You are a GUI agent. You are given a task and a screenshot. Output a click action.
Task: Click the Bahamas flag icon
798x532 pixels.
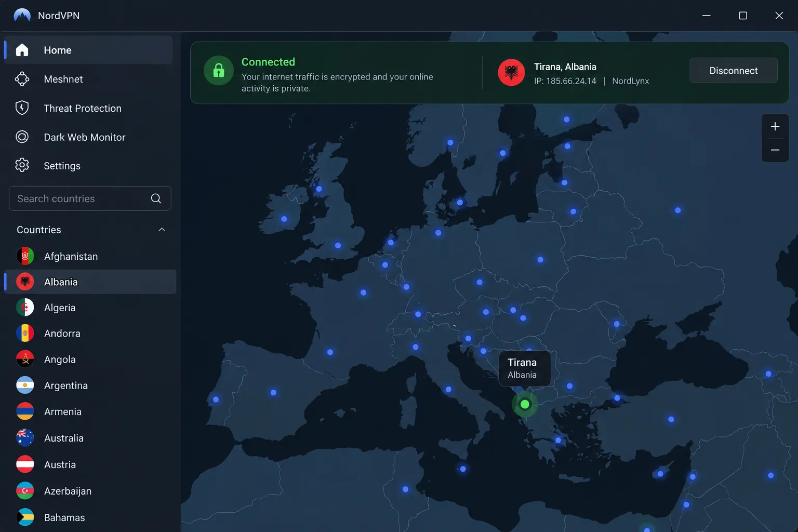click(25, 517)
